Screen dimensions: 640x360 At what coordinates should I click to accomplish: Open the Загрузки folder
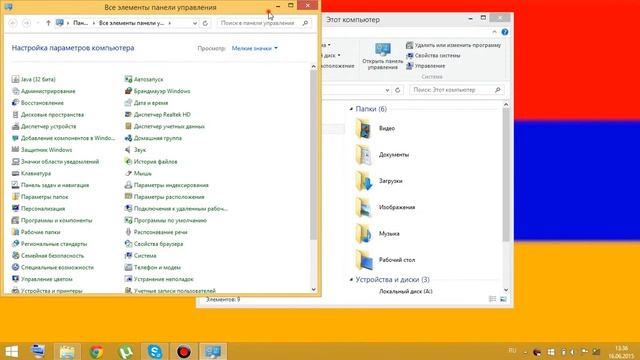click(x=379, y=181)
